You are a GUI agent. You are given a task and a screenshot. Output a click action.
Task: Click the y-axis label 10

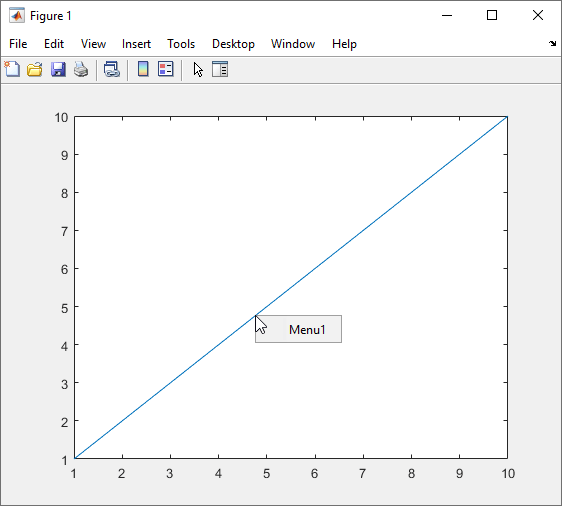[x=61, y=118]
